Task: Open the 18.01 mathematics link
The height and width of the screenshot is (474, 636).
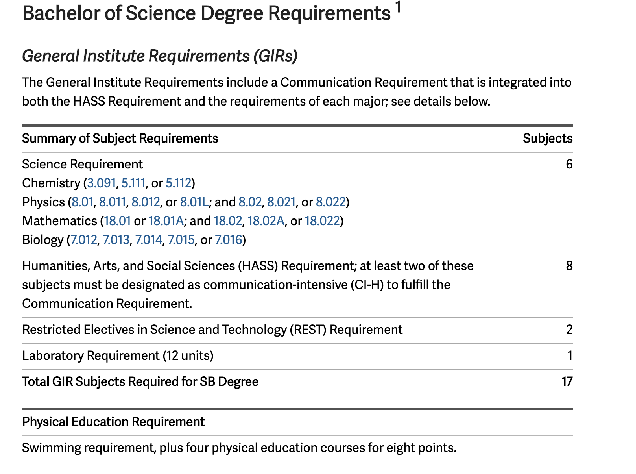Action: coord(117,221)
